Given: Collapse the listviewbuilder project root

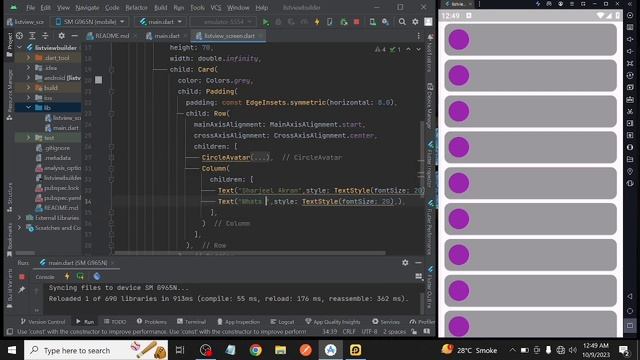Looking at the screenshot, I should 20,48.
